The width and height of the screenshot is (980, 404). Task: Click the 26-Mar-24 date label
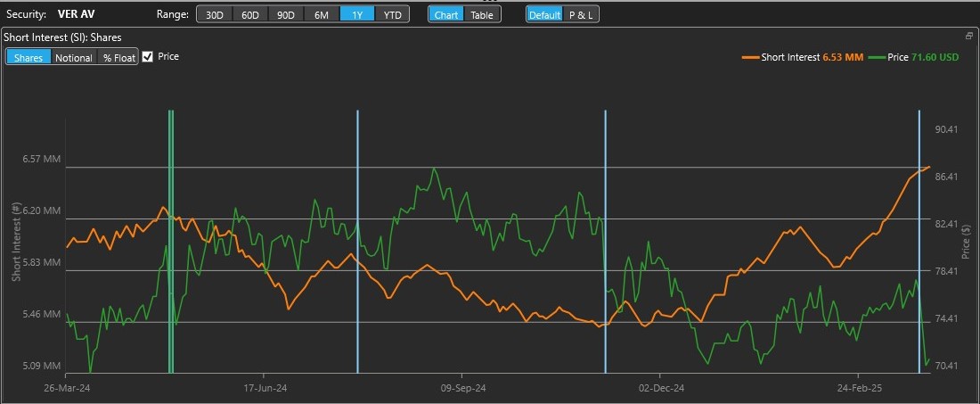click(x=67, y=388)
